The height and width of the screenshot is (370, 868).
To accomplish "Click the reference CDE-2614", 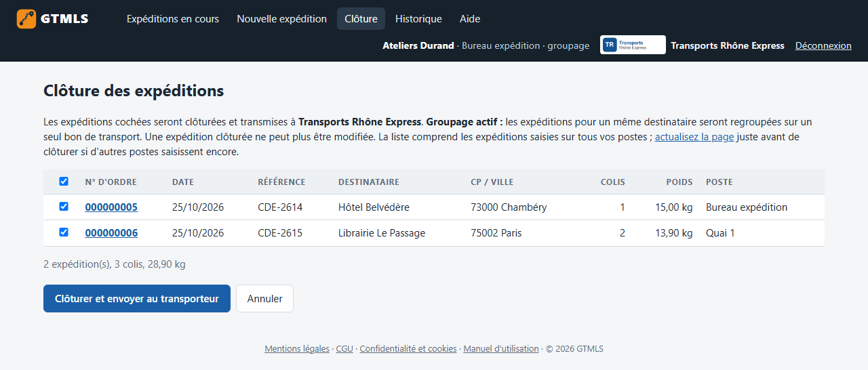I will (x=280, y=207).
